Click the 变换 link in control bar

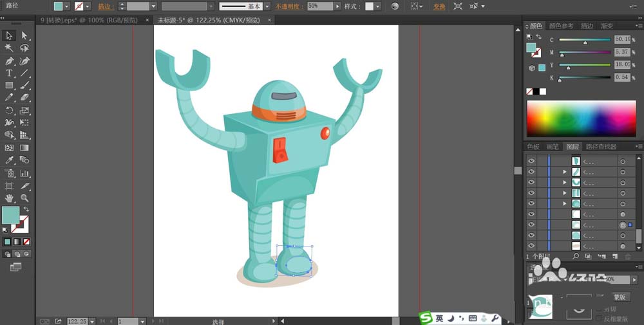click(x=439, y=6)
